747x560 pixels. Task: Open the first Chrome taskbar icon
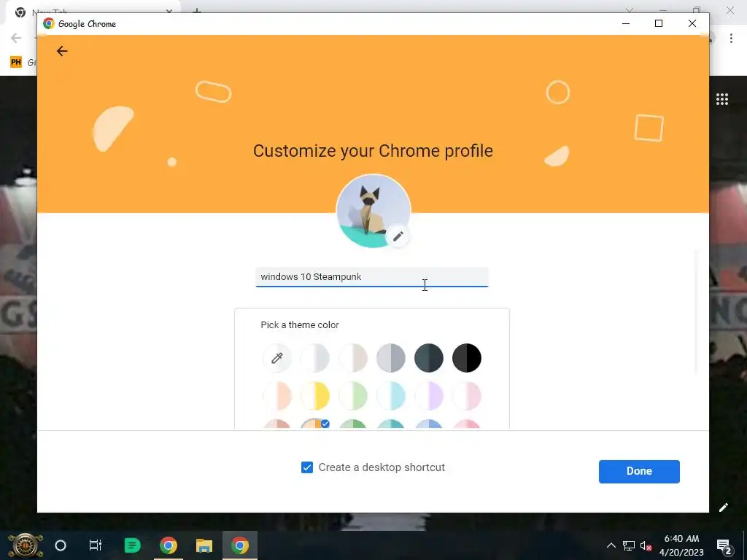pos(169,545)
